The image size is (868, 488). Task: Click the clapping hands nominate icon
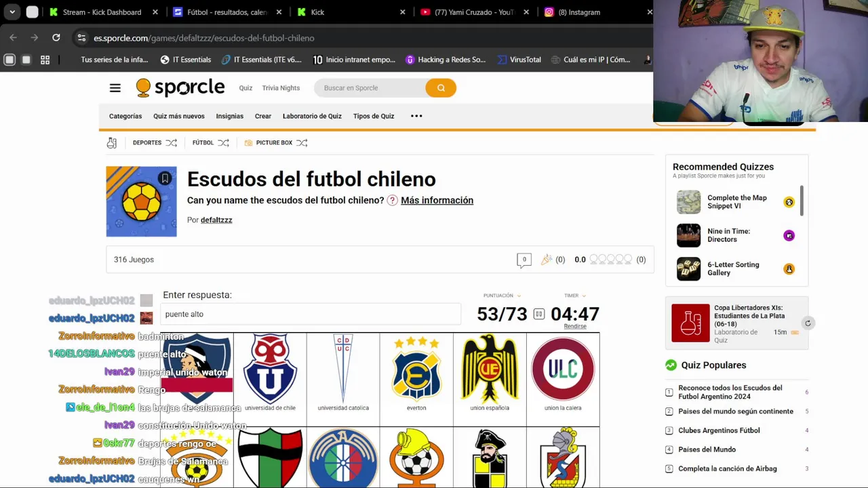click(547, 260)
